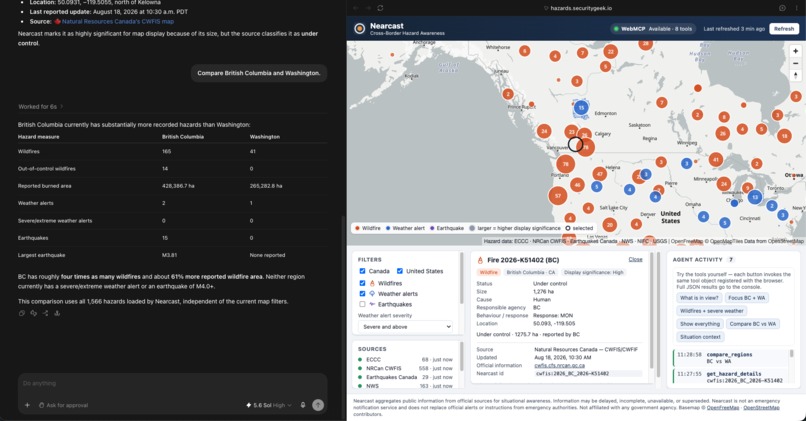Reset the map compass bearing
Screen dimensions: 806x421
[x=795, y=75]
